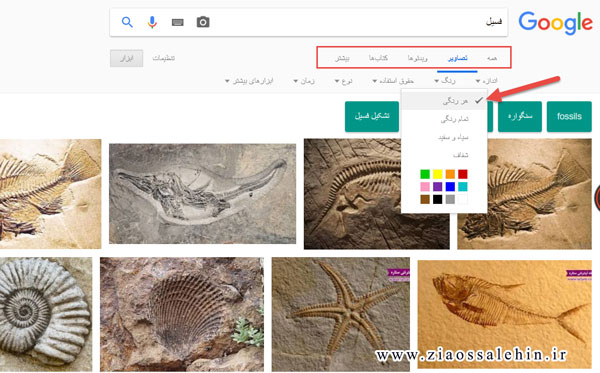Collapse the رنگ (Color) filter dropdown
The height and width of the screenshot is (373, 600).
coord(445,81)
